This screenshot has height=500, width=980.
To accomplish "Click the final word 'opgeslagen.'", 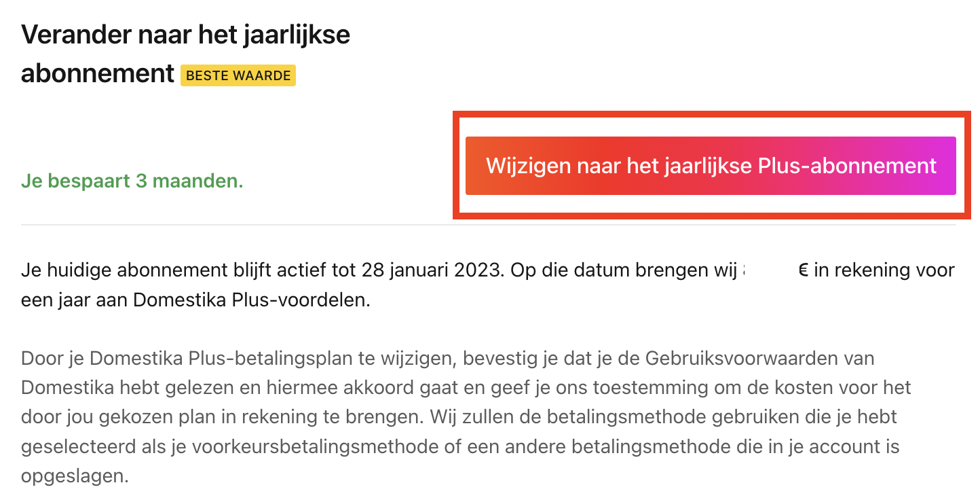I will tap(75, 476).
